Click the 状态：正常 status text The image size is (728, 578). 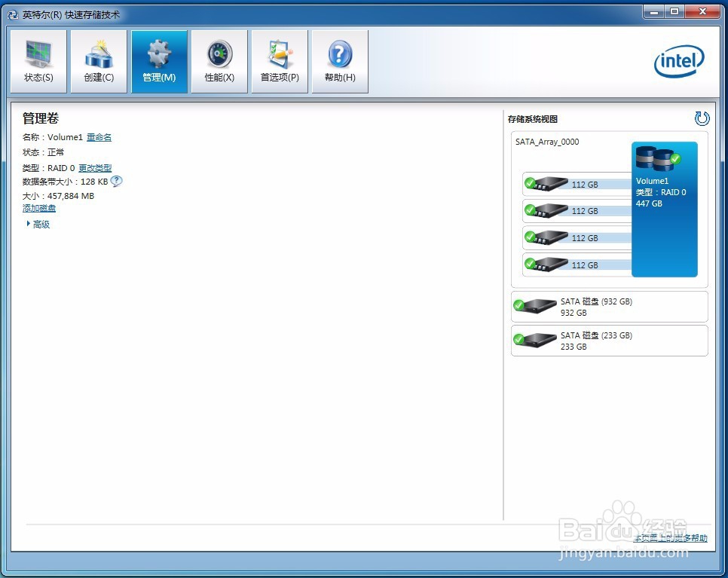point(43,152)
